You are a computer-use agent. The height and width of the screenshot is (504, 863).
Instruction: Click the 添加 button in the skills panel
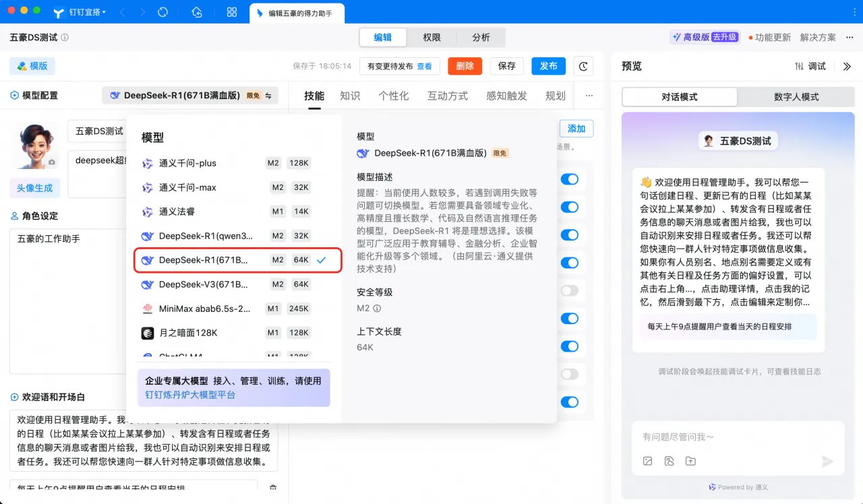pyautogui.click(x=576, y=129)
